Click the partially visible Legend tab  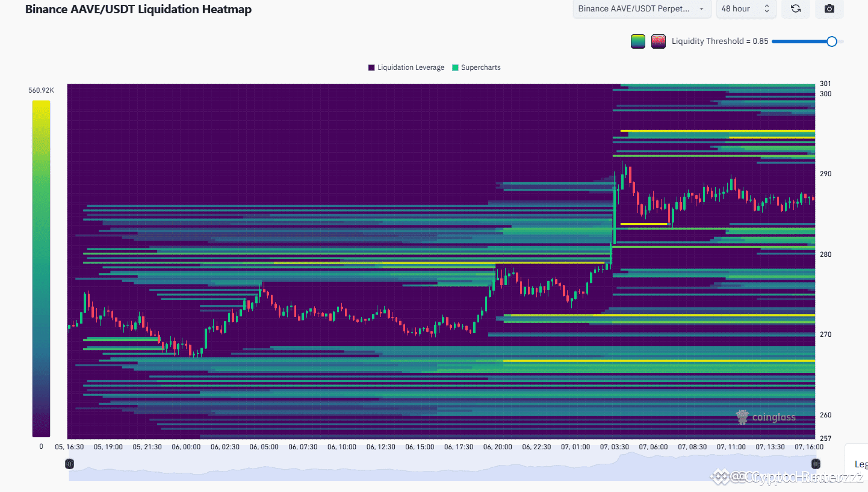pyautogui.click(x=860, y=464)
